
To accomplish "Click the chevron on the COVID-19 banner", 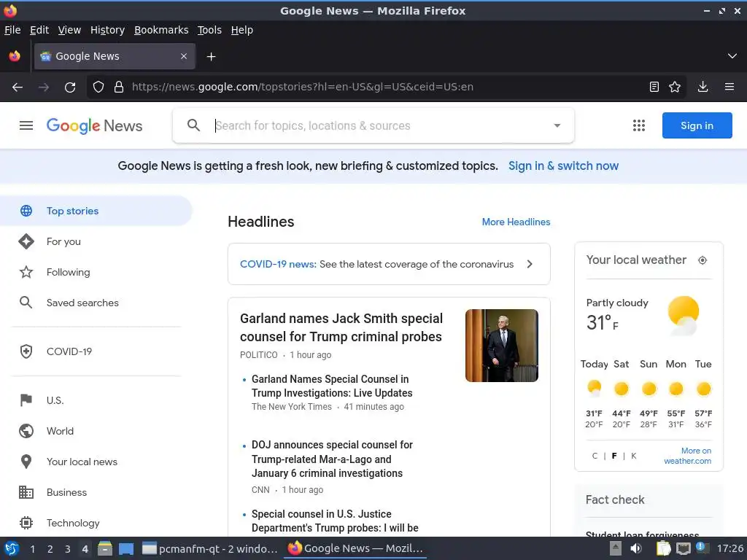I will 530,264.
